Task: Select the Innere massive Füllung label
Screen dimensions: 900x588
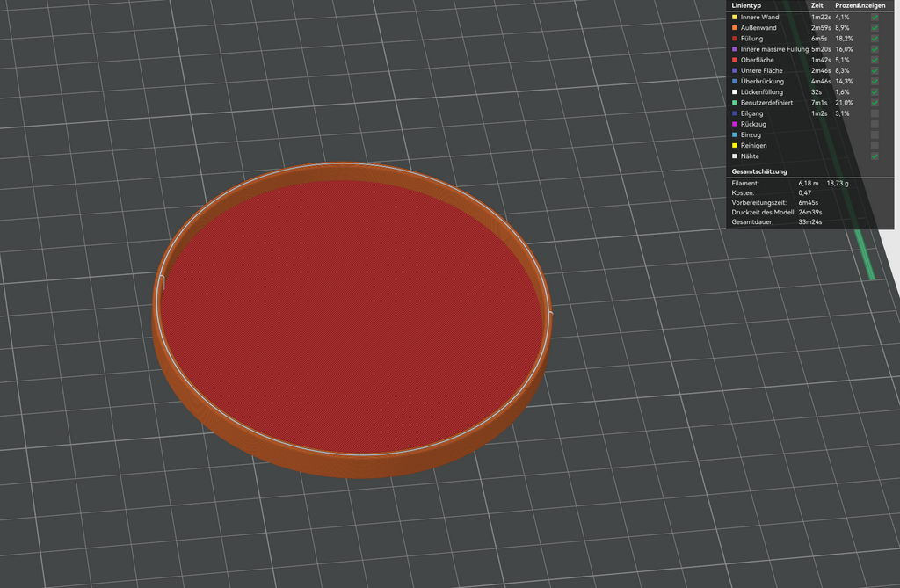Action: 774,49
